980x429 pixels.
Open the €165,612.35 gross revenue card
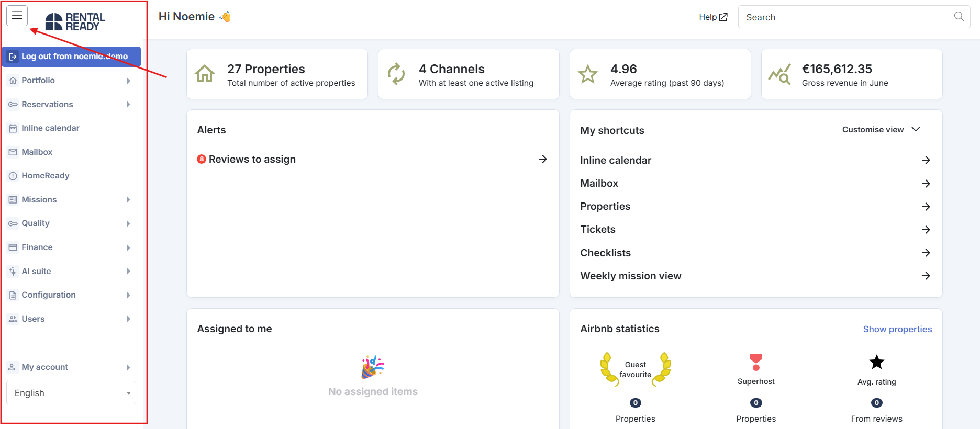[x=852, y=74]
